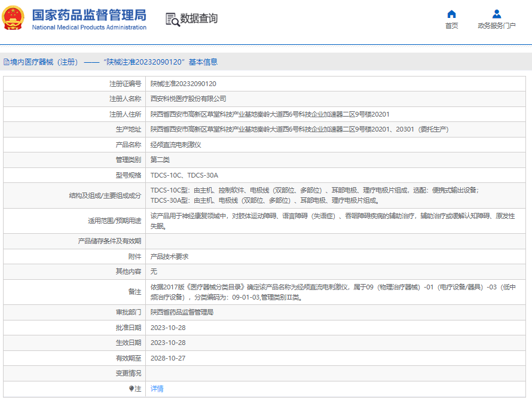Click the 注册证编号 label

pyautogui.click(x=125, y=84)
